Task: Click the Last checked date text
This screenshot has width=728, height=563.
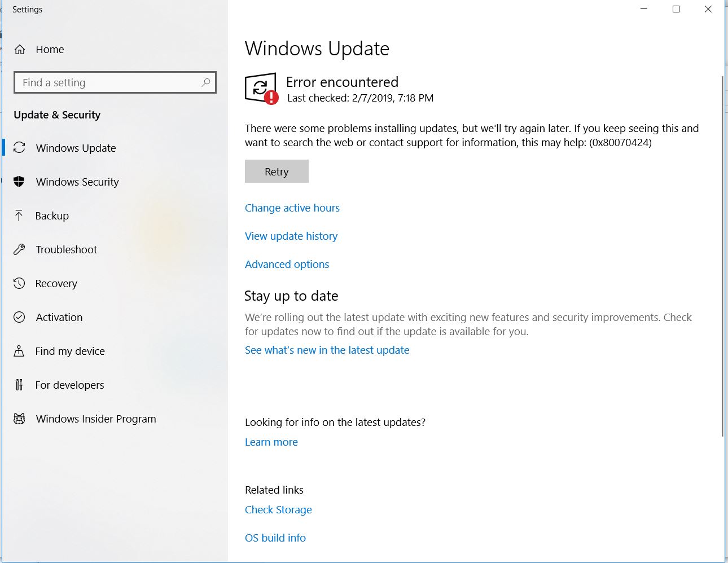Action: pyautogui.click(x=360, y=98)
